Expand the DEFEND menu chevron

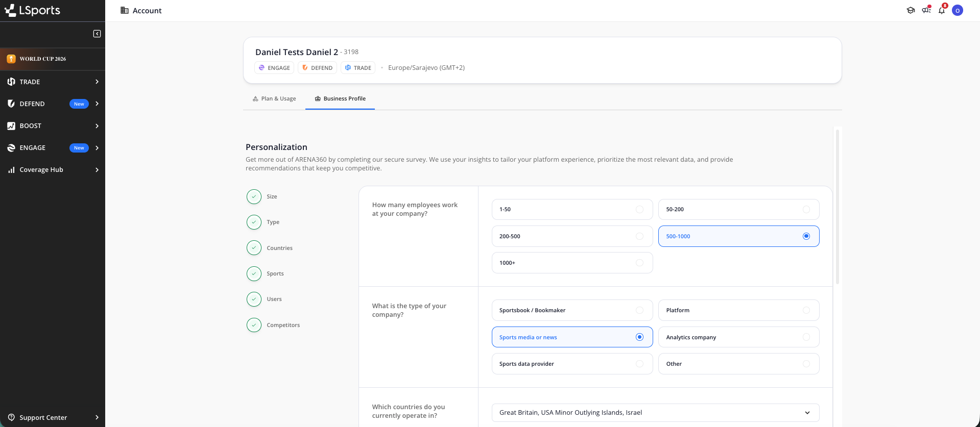(x=97, y=104)
